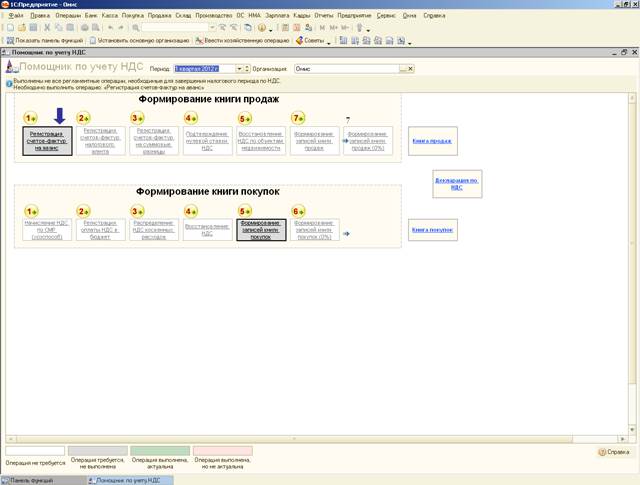Open the 'Отчеты' menu
This screenshot has width=640, height=485.
[x=324, y=17]
